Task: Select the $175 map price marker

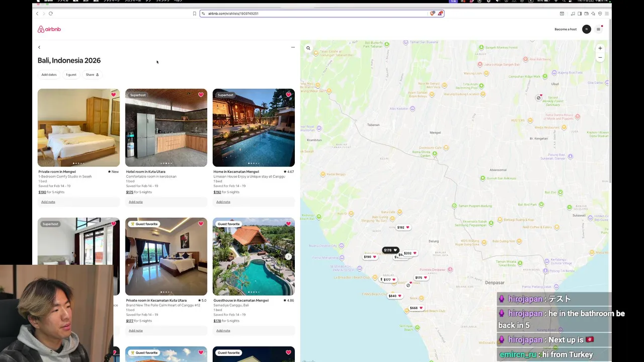Action: [421, 278]
